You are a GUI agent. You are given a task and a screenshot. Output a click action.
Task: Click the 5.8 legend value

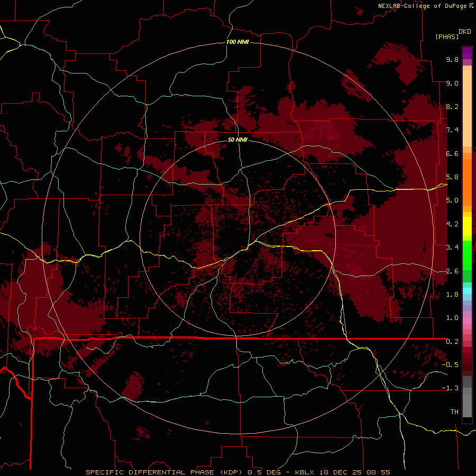click(x=452, y=177)
